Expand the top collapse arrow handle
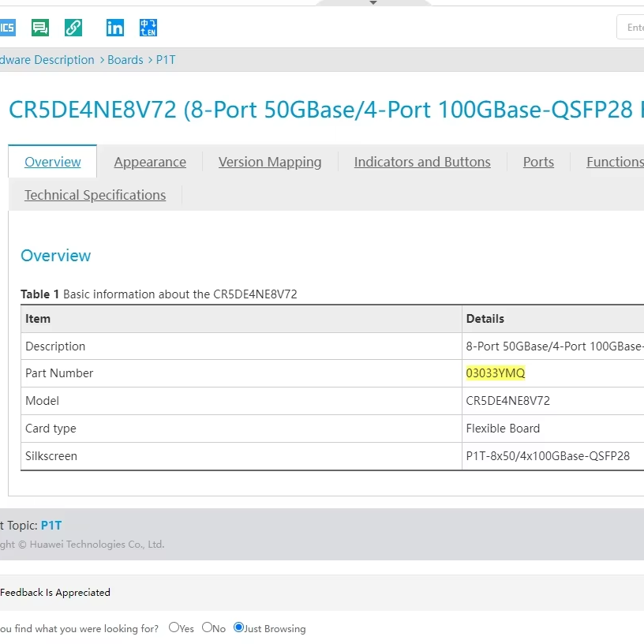Viewport: 644px width, 644px height. (373, 3)
